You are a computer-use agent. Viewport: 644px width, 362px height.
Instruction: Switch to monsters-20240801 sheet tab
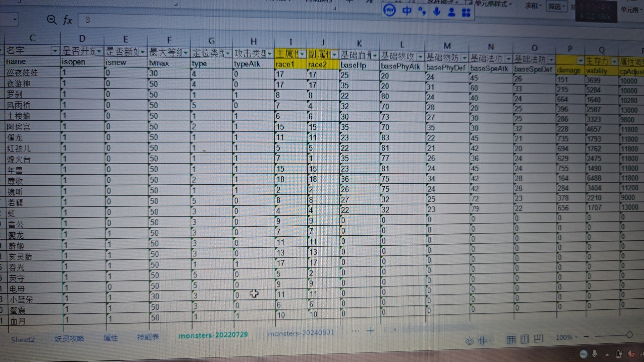coord(301,333)
